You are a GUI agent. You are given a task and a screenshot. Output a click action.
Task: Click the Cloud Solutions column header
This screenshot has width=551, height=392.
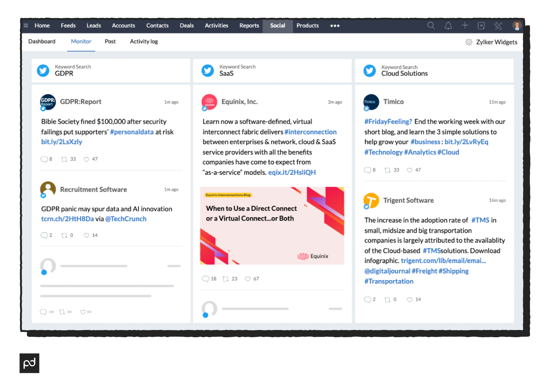pos(435,71)
